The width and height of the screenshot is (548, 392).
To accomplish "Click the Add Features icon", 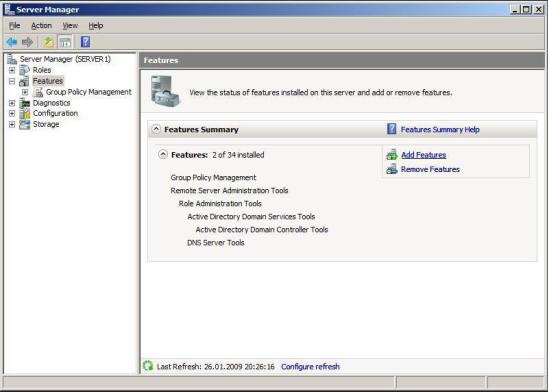I will [392, 154].
